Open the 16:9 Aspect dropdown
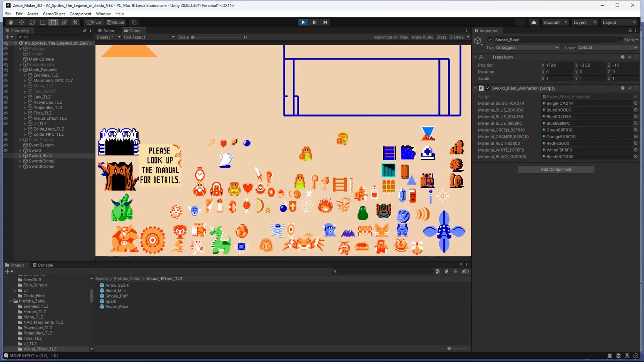This screenshot has height=362, width=644. pos(148,37)
